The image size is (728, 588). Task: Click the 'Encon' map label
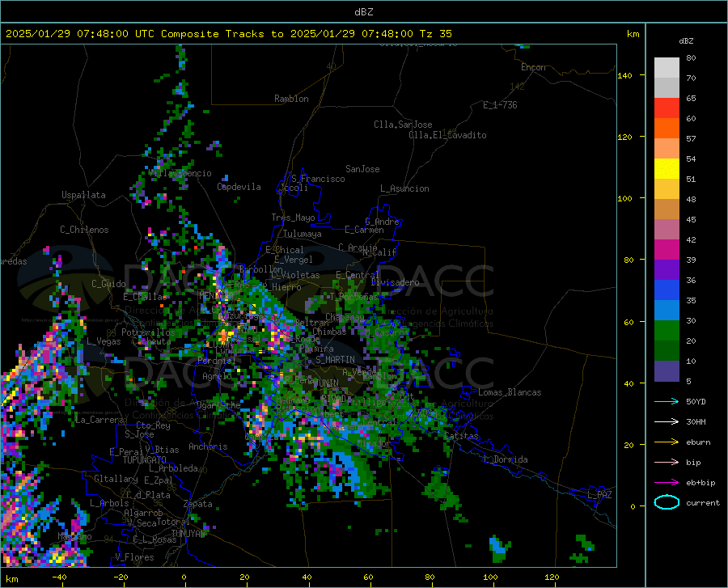[x=533, y=67]
